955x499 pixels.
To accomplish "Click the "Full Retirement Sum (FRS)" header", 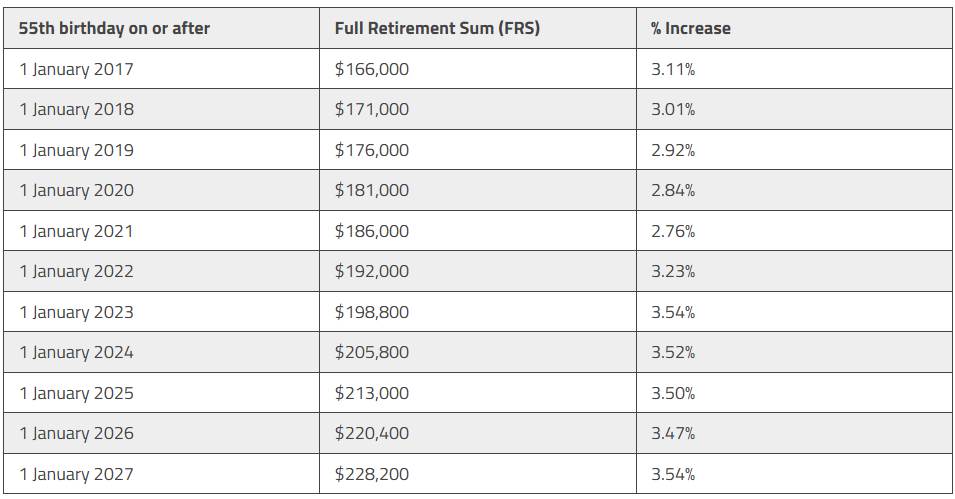I will click(x=437, y=29).
